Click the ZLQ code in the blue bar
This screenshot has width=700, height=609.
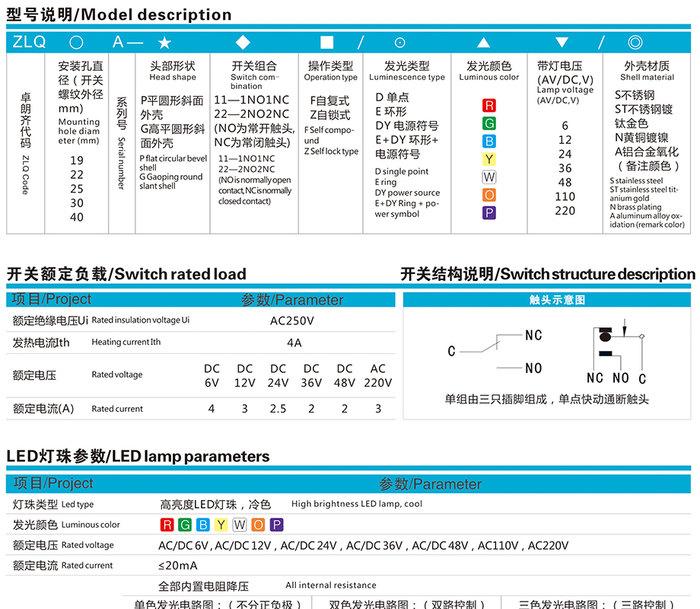pyautogui.click(x=29, y=42)
